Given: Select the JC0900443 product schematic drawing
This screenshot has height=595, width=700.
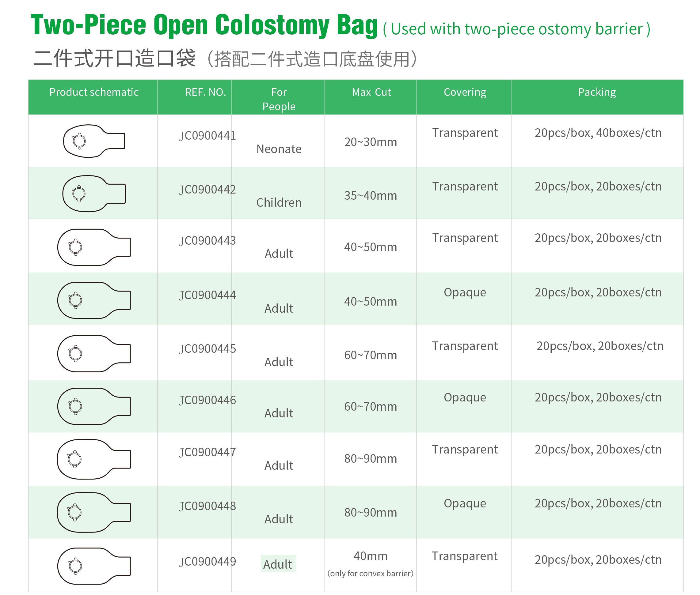Looking at the screenshot, I should (93, 247).
